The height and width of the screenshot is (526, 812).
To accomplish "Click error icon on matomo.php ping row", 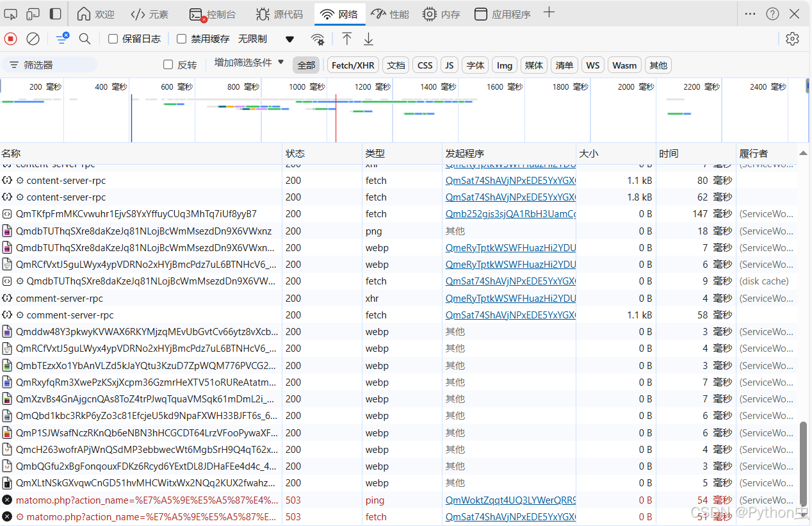I will point(7,500).
